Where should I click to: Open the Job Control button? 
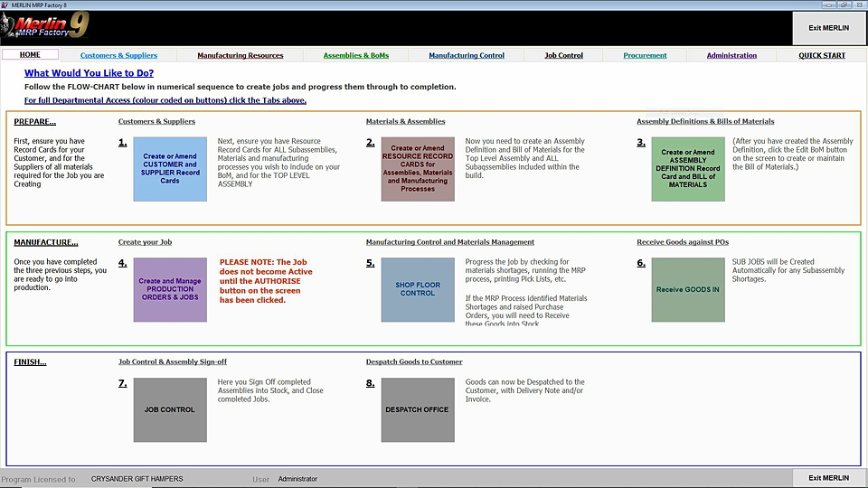coord(170,409)
